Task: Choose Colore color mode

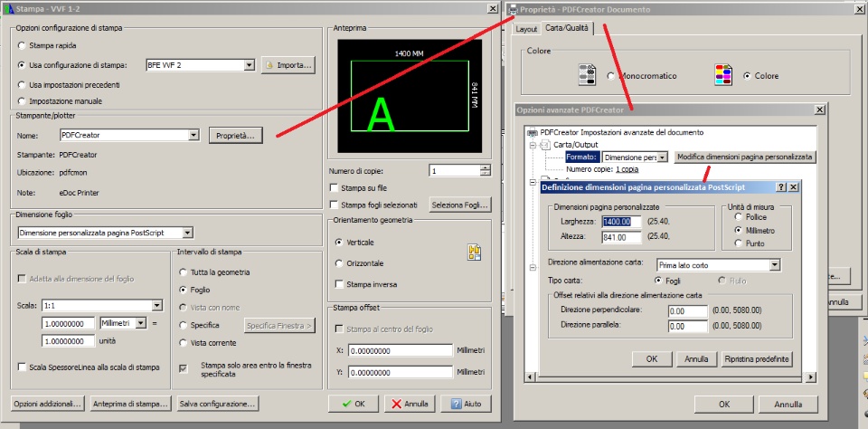Action: [x=748, y=76]
